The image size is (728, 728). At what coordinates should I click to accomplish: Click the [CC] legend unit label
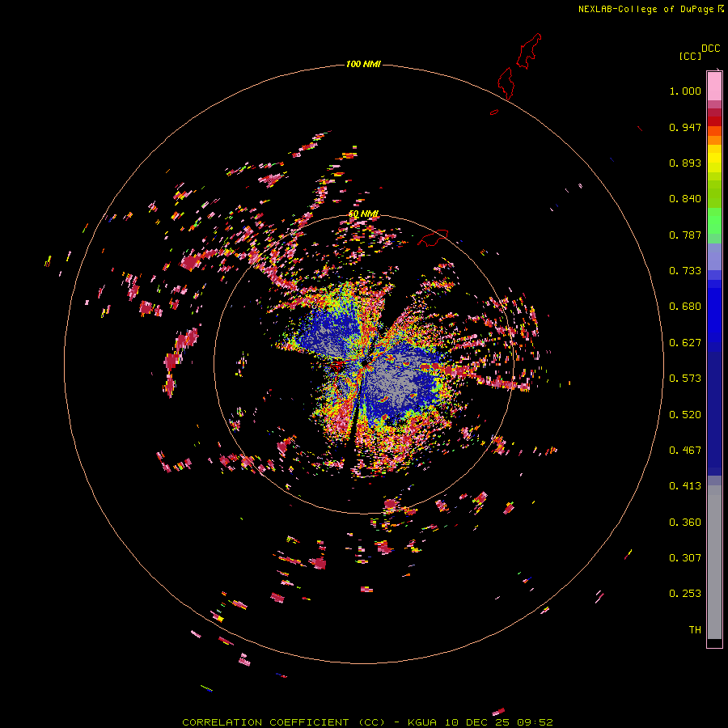(x=690, y=56)
